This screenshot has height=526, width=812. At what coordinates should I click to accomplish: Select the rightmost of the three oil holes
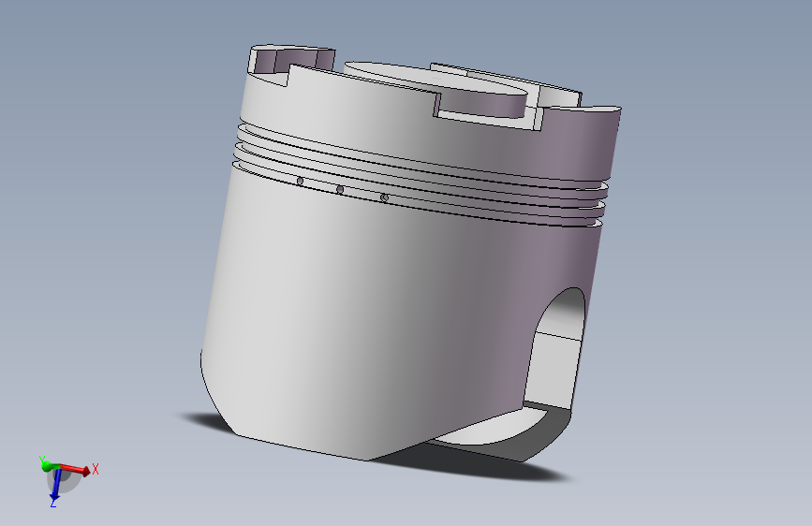(384, 197)
